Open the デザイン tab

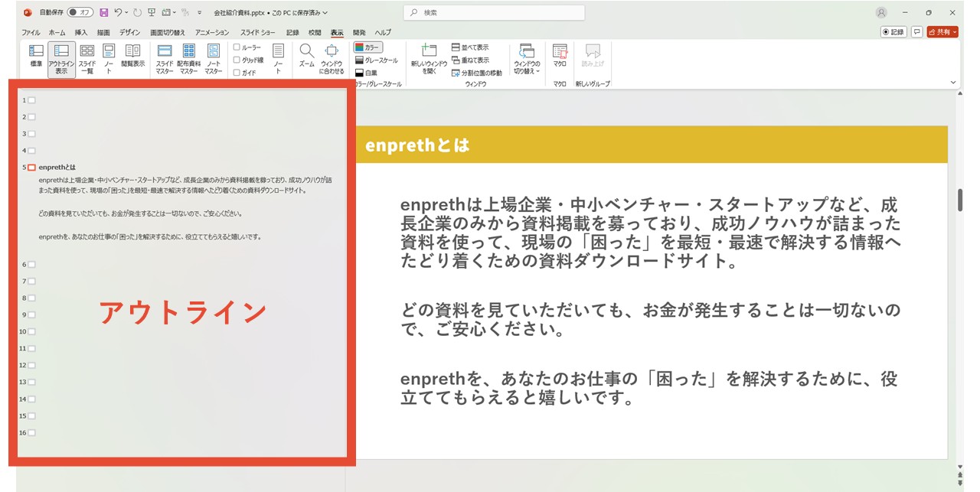pyautogui.click(x=130, y=33)
